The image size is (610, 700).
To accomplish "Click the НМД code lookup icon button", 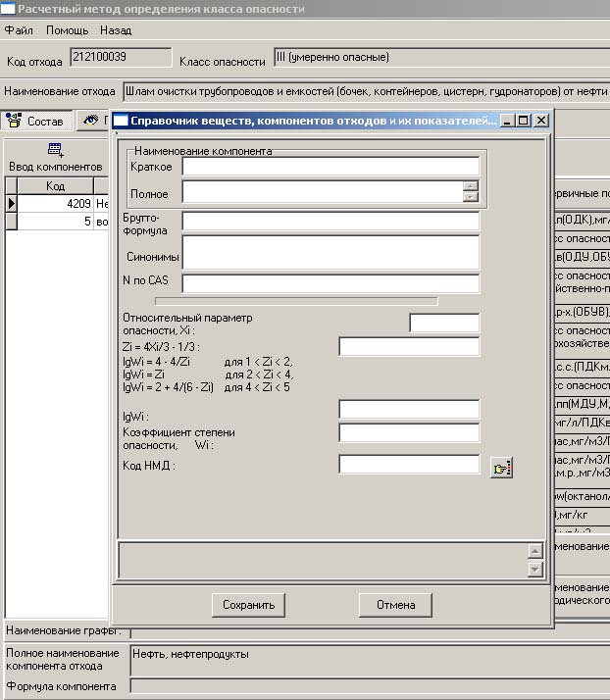I will [x=502, y=468].
